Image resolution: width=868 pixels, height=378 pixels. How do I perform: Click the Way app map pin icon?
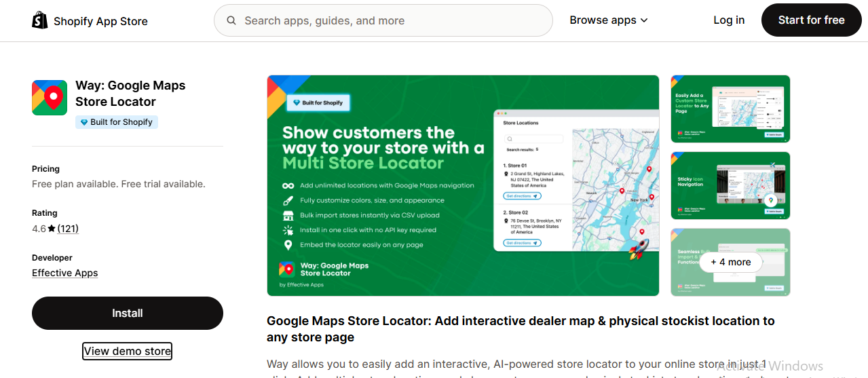tap(50, 98)
